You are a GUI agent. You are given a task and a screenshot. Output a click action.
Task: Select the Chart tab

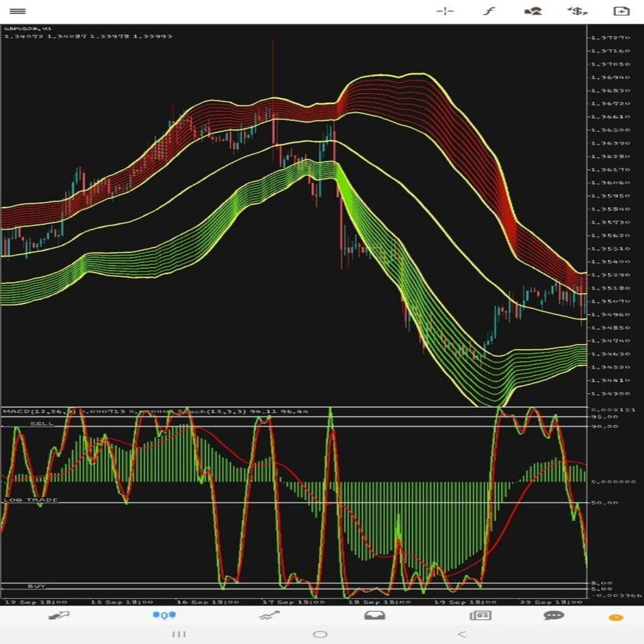tap(165, 615)
